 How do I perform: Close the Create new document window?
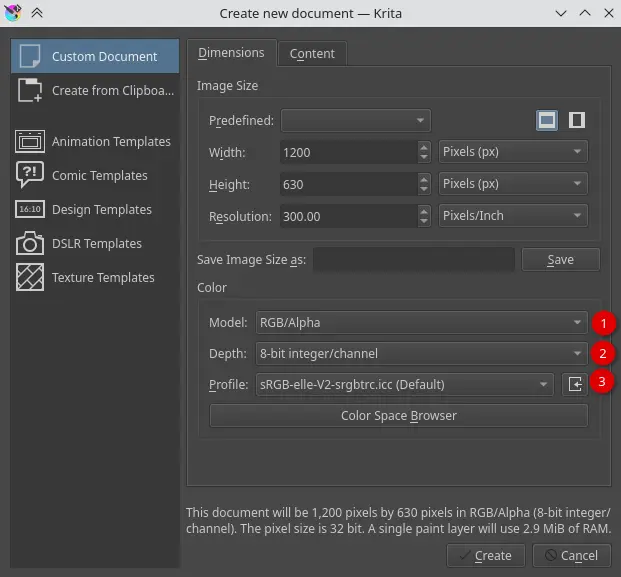pos(609,13)
